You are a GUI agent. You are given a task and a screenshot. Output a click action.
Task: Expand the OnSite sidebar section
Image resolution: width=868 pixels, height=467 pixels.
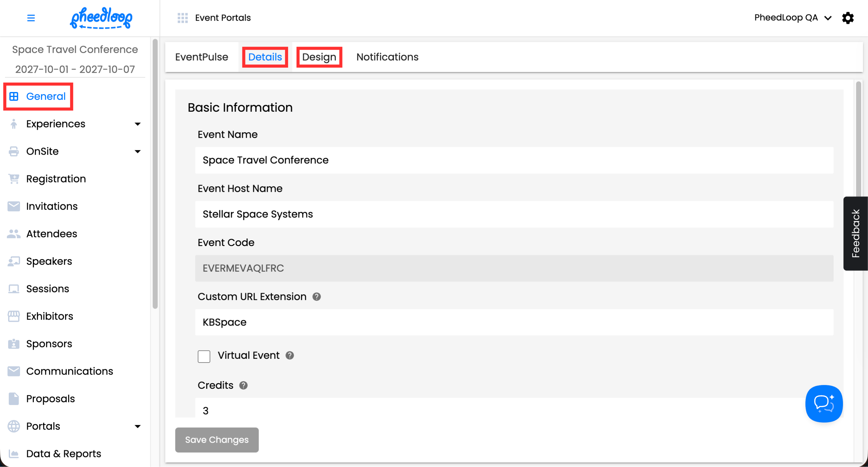point(137,151)
